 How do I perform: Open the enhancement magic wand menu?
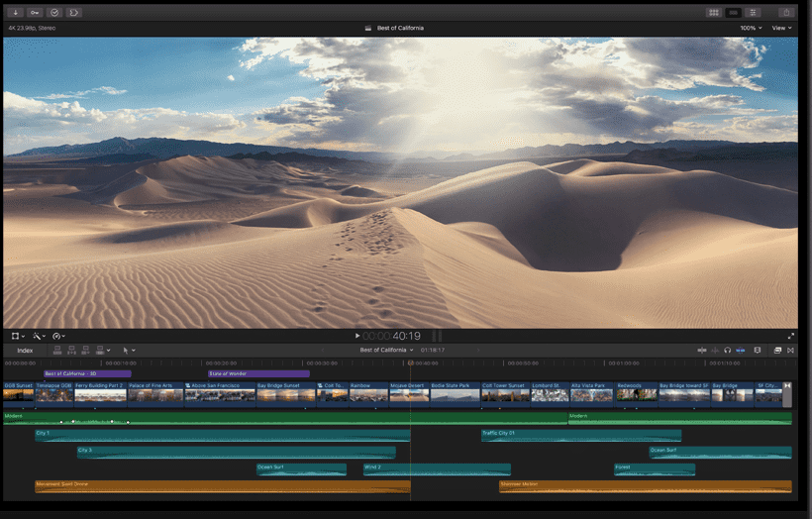pos(38,336)
